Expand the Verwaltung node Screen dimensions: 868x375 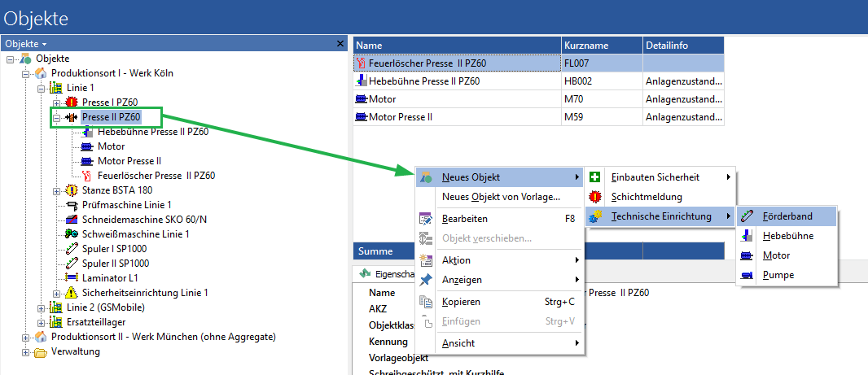(25, 351)
